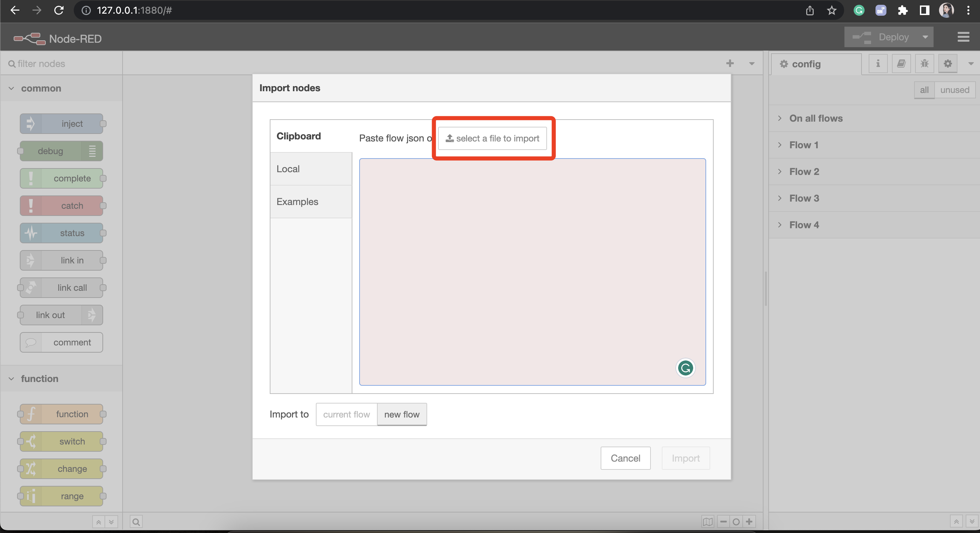Switch to the Examples import tab
Screen dimensions: 980x533
pyautogui.click(x=297, y=201)
